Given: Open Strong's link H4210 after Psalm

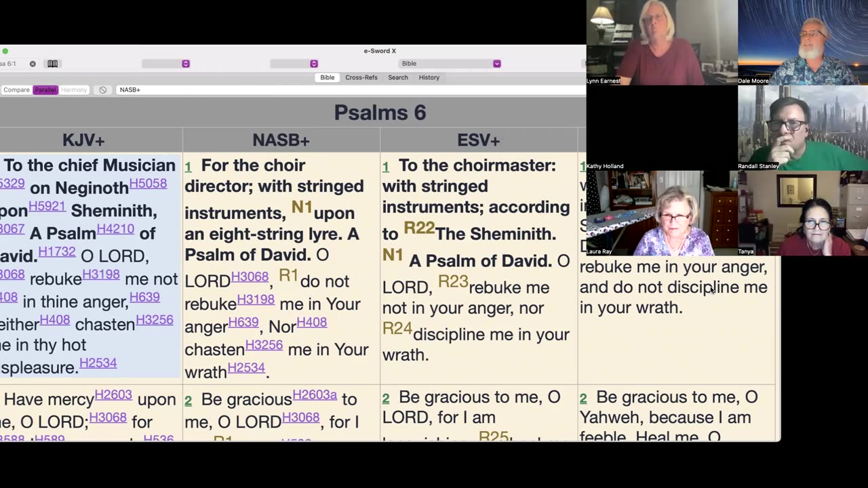Looking at the screenshot, I should pyautogui.click(x=115, y=229).
